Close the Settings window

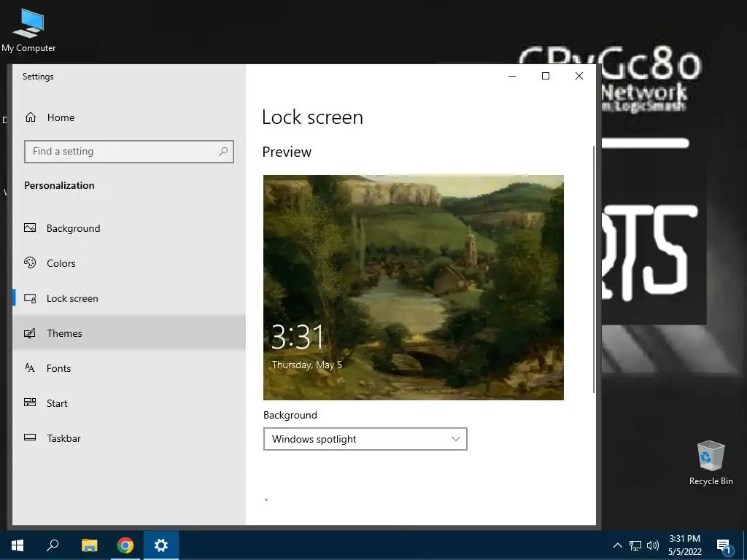pyautogui.click(x=578, y=76)
